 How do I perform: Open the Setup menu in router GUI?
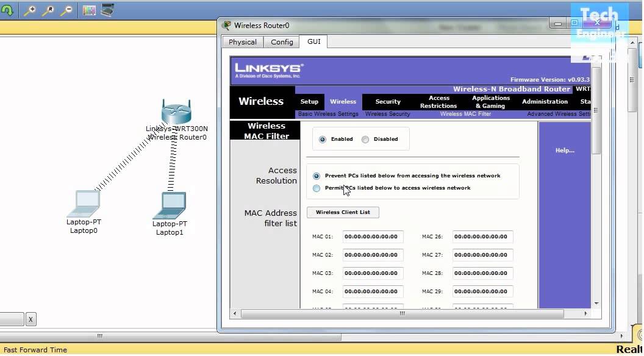[x=309, y=101]
